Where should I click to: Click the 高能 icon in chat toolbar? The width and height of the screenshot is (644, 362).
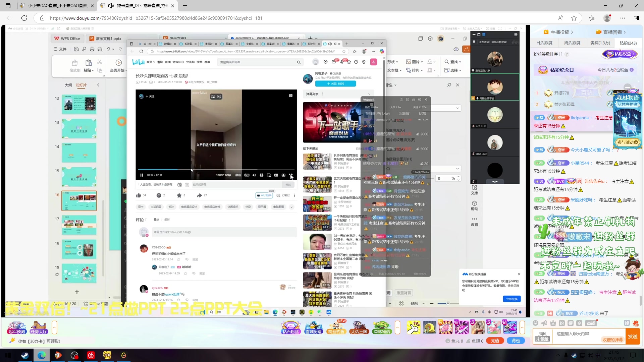pos(591,323)
